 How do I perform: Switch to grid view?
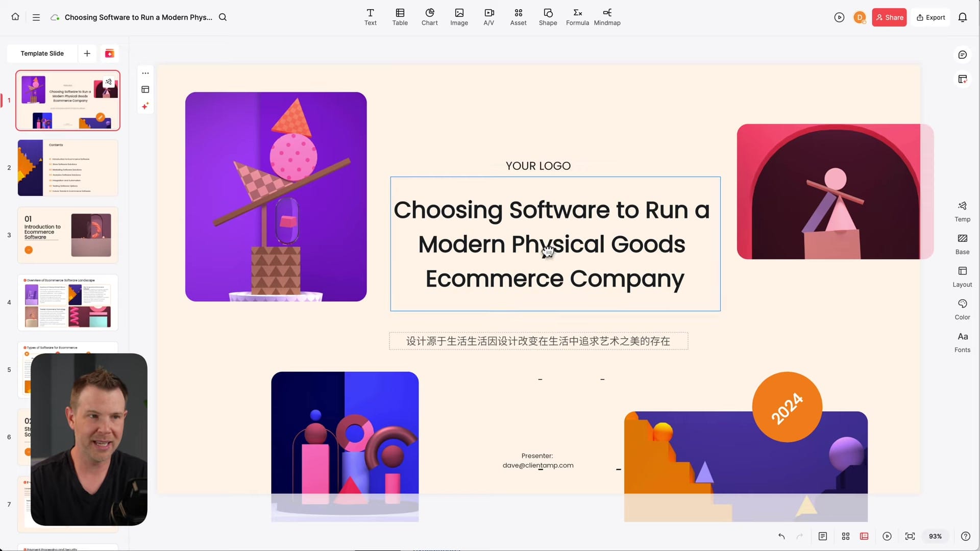tap(846, 536)
